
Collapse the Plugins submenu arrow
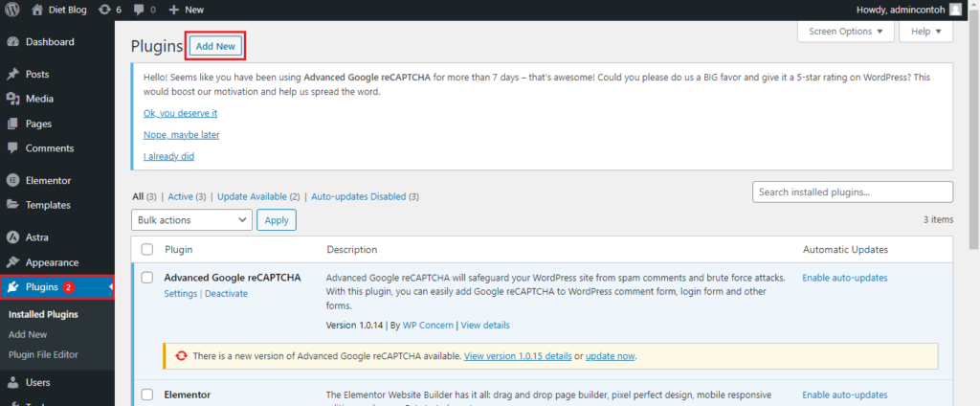click(x=111, y=287)
